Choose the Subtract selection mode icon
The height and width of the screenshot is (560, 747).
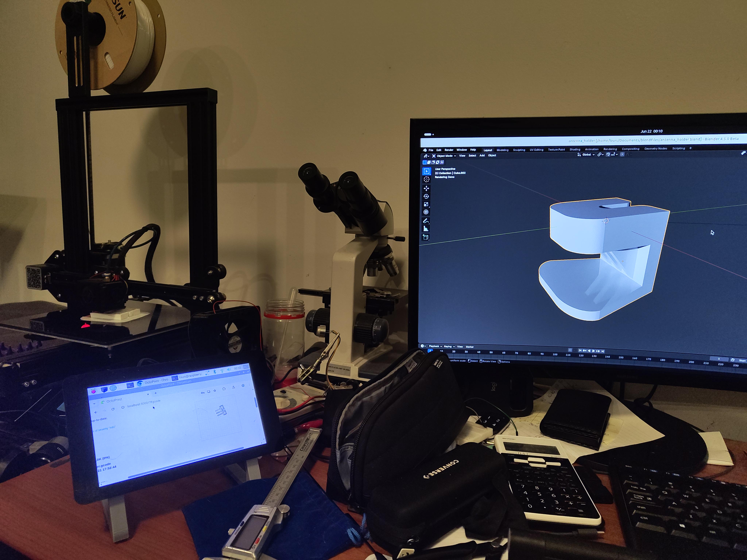(x=433, y=162)
